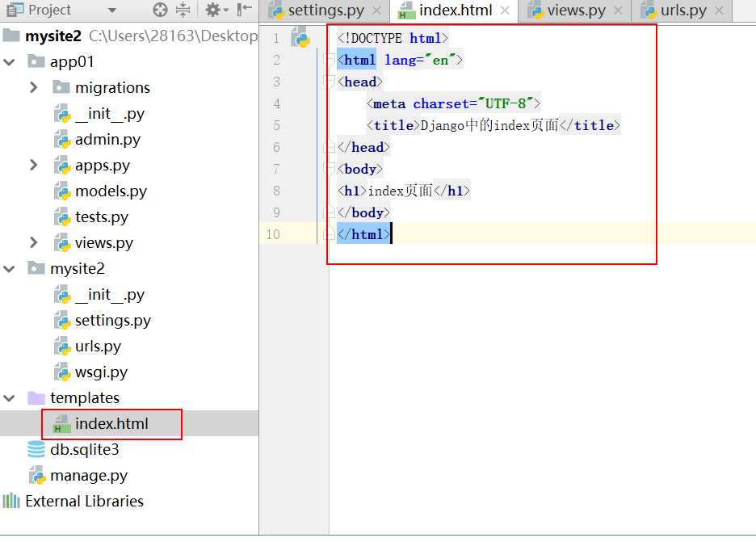This screenshot has height=542, width=756.
Task: Select the mysite2 project root
Action: pos(53,36)
